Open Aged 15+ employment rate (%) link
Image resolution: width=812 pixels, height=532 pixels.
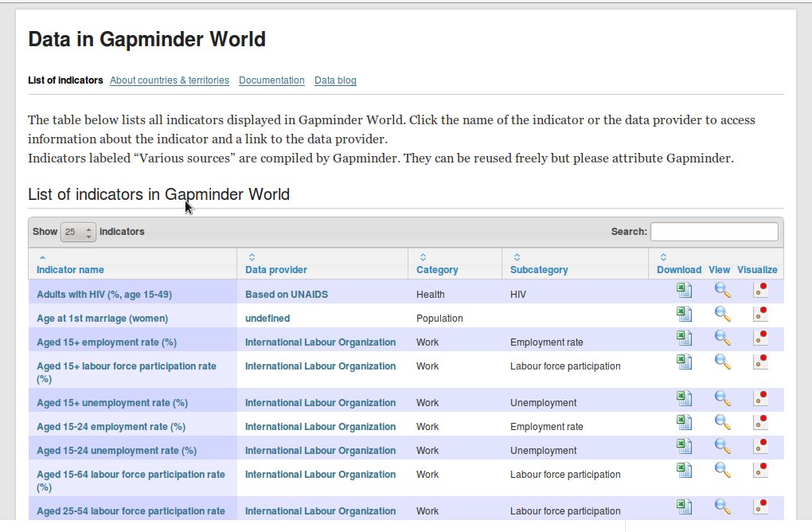pyautogui.click(x=107, y=342)
